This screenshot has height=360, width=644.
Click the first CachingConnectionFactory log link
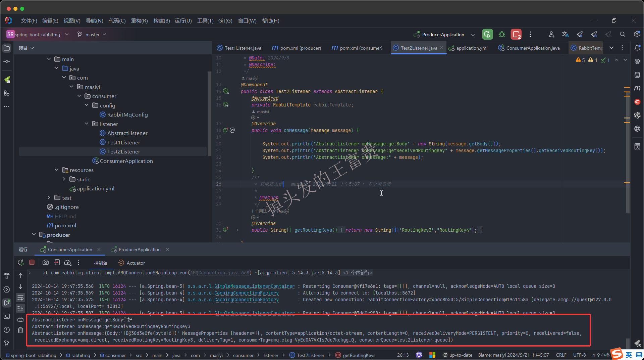(246, 293)
